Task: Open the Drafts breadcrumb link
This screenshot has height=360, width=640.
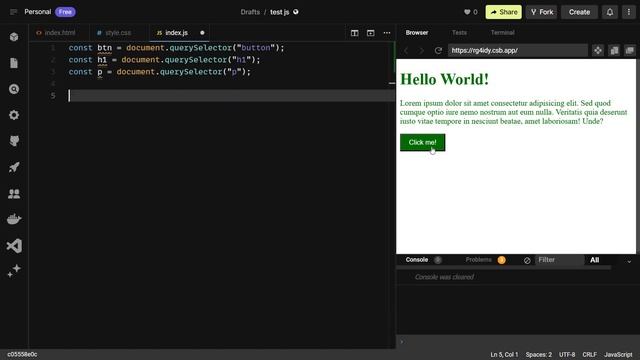Action: [250, 12]
